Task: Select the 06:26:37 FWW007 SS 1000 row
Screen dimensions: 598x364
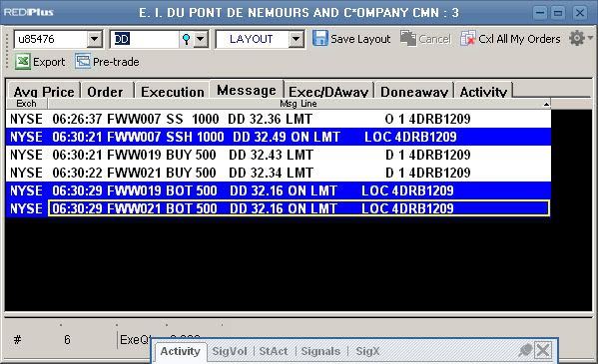Action: coord(279,119)
